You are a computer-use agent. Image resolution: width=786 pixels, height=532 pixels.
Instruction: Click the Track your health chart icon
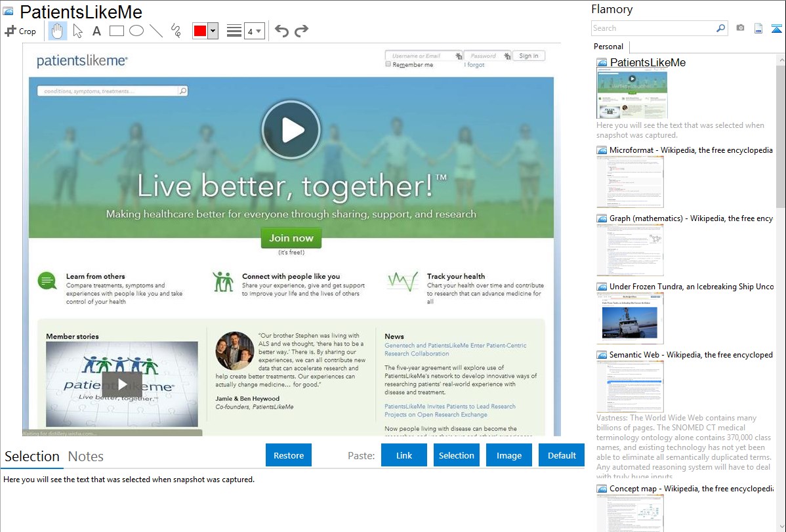(x=403, y=282)
